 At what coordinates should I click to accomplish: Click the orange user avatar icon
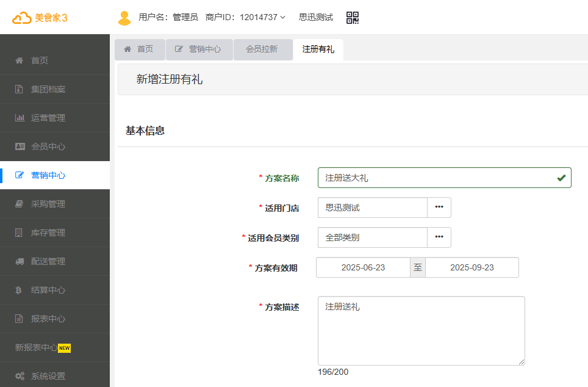124,18
